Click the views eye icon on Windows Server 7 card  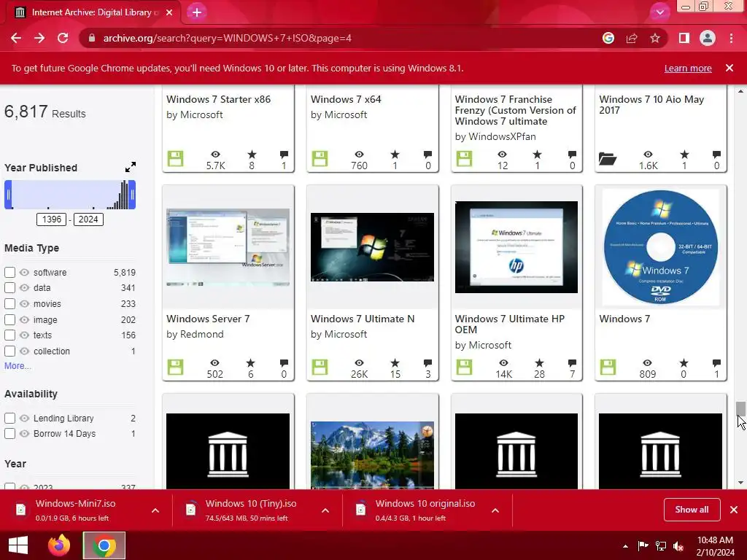pos(215,363)
